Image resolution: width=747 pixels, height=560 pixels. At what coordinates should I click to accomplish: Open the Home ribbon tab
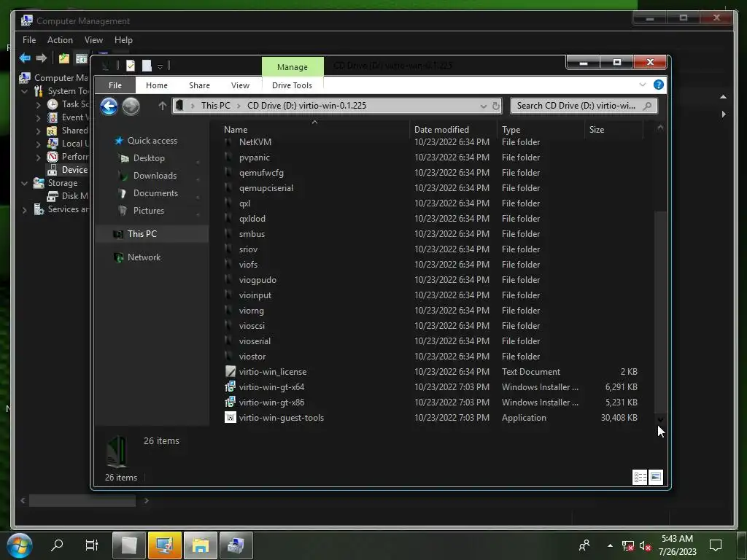coord(157,85)
